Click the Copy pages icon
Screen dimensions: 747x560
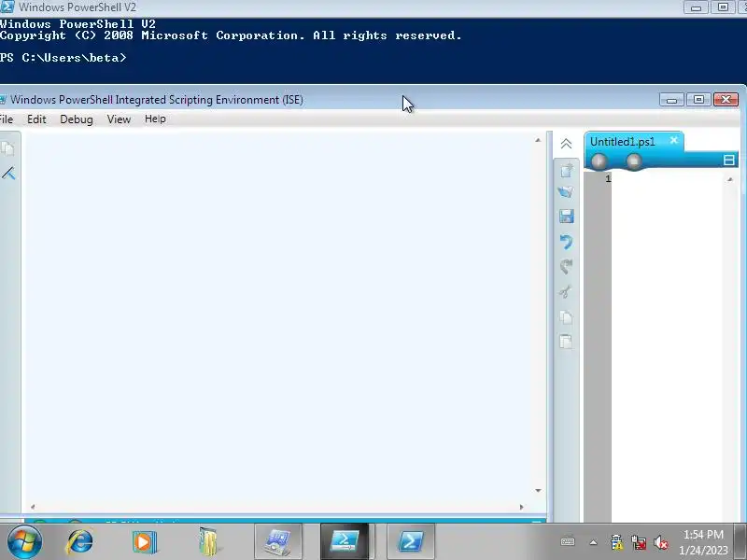point(566,317)
